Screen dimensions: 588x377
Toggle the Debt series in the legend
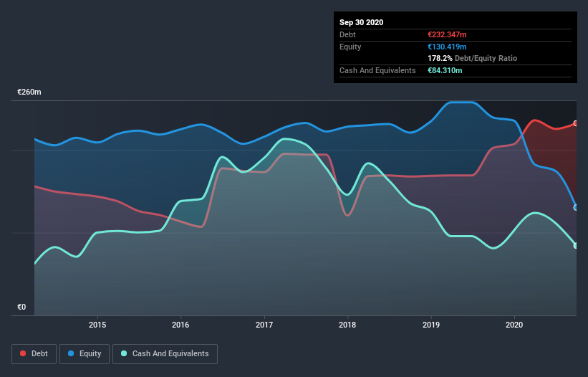coord(34,354)
